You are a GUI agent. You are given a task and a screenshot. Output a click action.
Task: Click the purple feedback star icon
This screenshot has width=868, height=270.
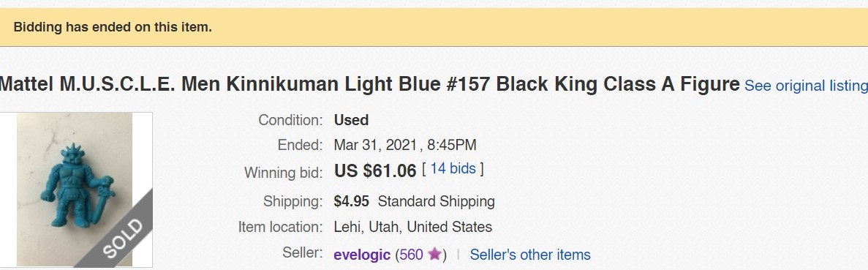click(x=434, y=254)
